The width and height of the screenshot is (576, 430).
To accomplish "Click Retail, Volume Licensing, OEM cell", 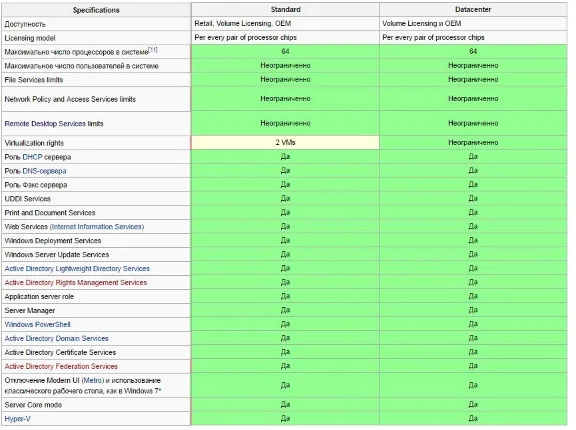I will click(285, 24).
